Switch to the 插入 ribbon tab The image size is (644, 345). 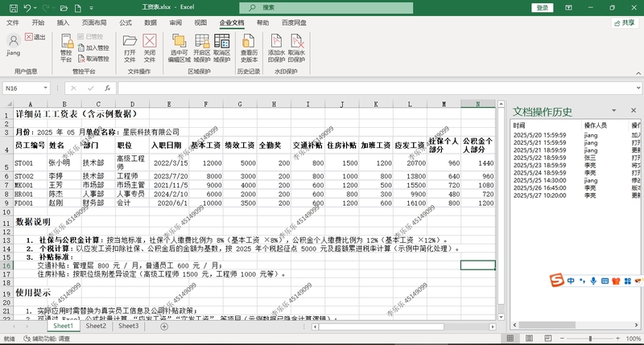click(63, 23)
